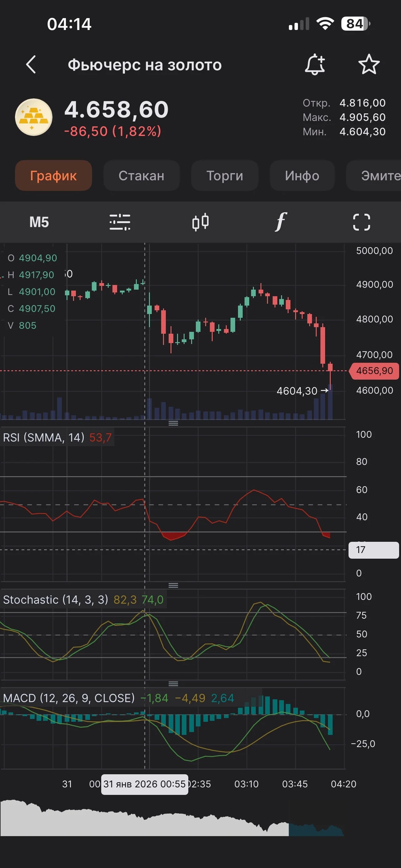Tap the candle open value 4904,90
This screenshot has width=401, height=868.
click(38, 258)
